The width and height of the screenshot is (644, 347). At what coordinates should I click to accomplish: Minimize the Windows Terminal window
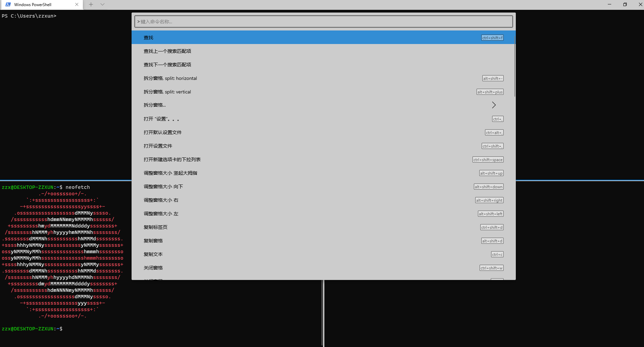(609, 4)
